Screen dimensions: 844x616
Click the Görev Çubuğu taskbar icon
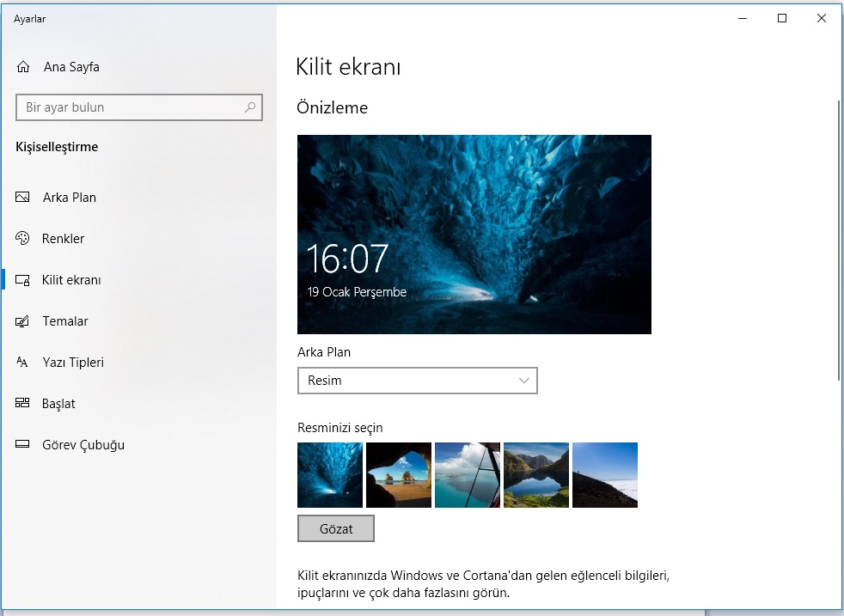pyautogui.click(x=22, y=444)
